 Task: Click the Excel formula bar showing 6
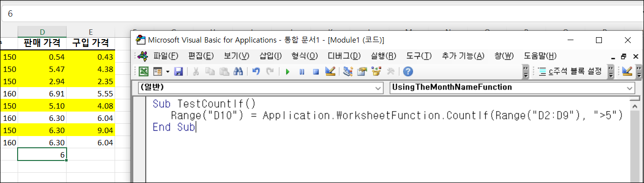click(x=322, y=14)
